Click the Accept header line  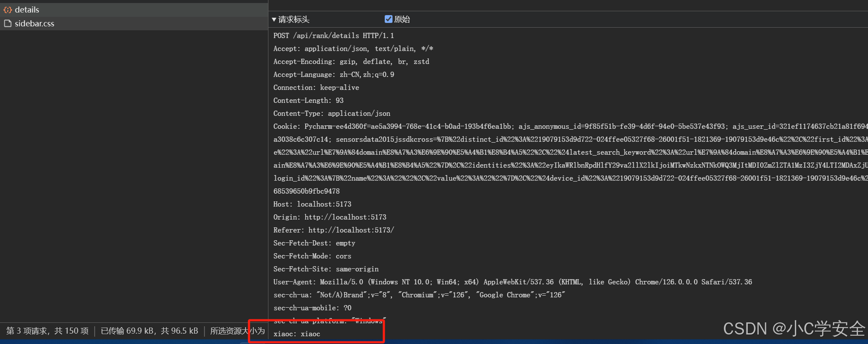[353, 48]
